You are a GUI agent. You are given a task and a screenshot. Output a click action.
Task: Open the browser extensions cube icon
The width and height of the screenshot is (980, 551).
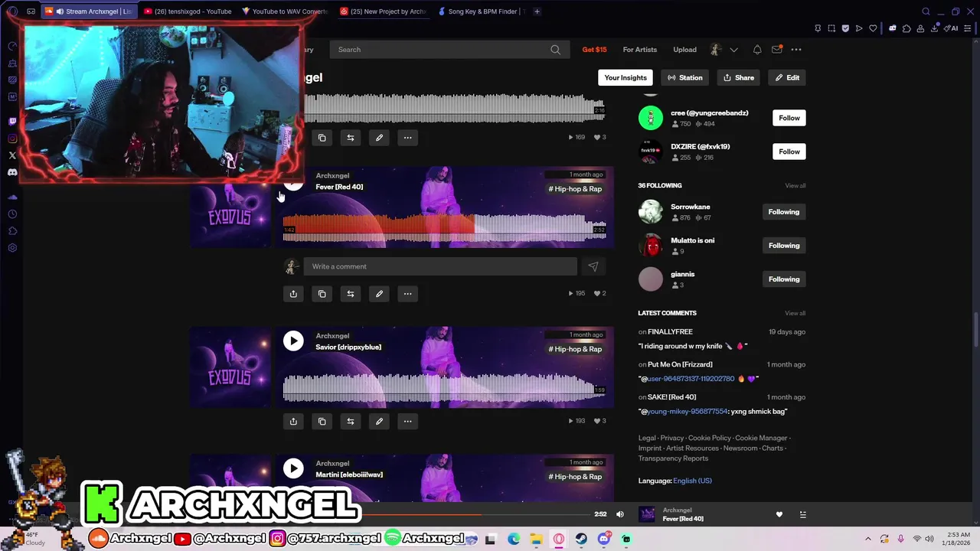tap(906, 28)
